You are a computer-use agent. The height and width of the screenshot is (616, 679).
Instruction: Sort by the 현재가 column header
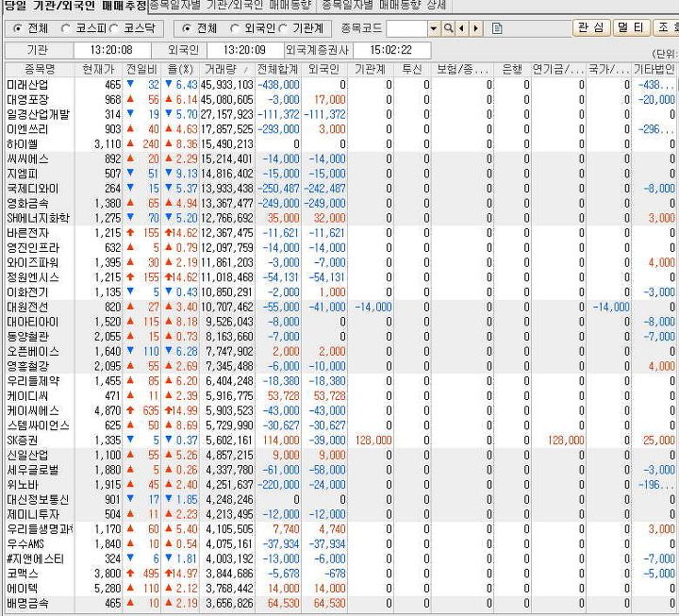(x=99, y=69)
